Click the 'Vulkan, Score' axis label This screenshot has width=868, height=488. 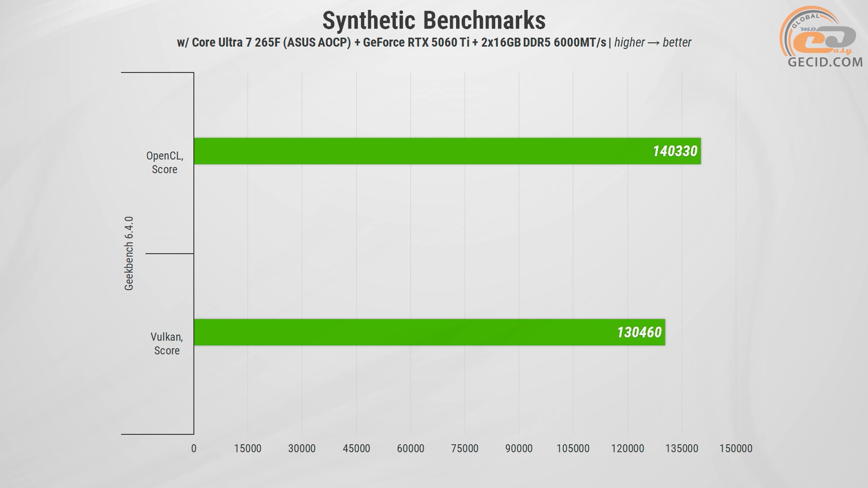(x=167, y=344)
